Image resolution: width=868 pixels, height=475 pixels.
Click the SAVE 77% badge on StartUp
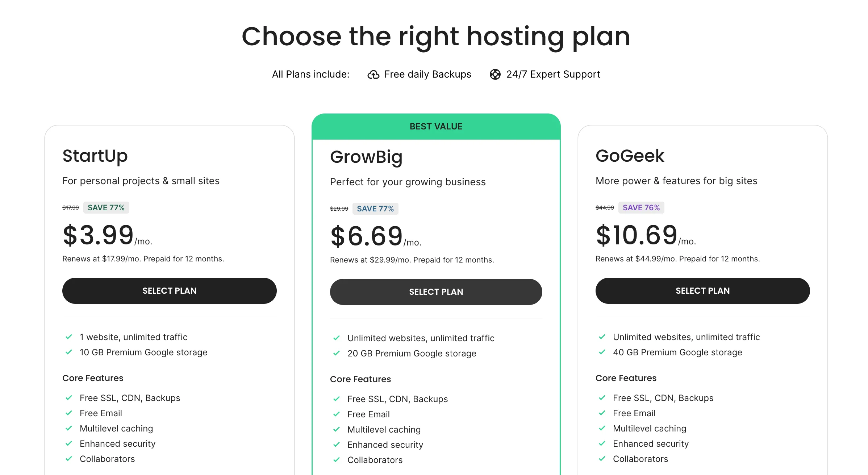pos(106,207)
